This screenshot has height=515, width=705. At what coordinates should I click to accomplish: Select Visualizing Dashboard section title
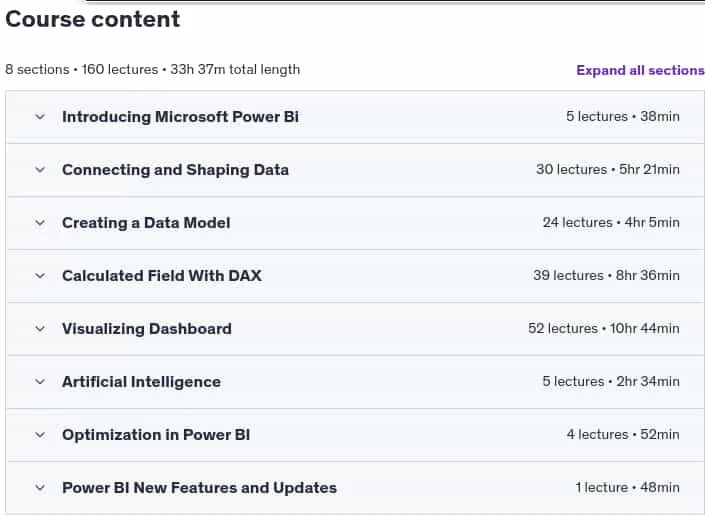point(147,329)
